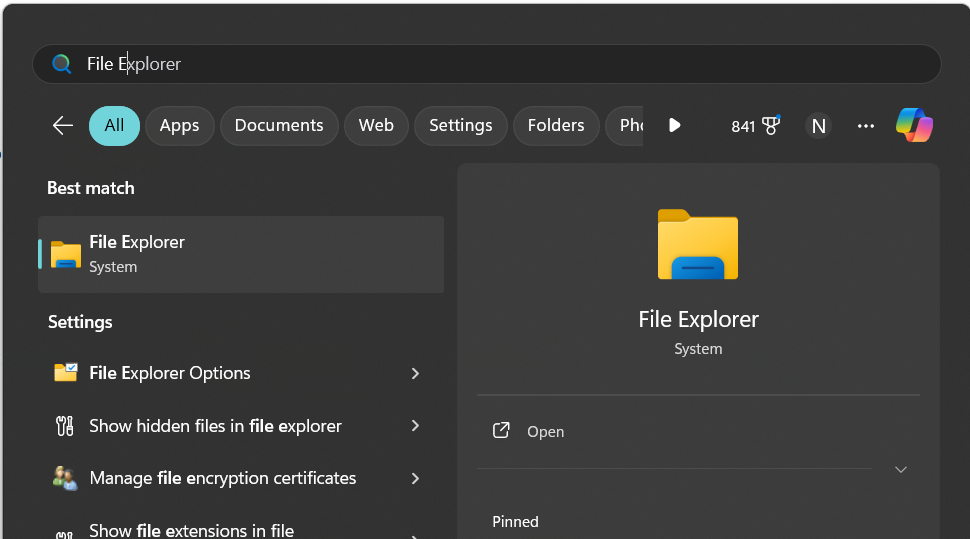Click the back arrow icon
The width and height of the screenshot is (970, 539).
click(x=62, y=126)
